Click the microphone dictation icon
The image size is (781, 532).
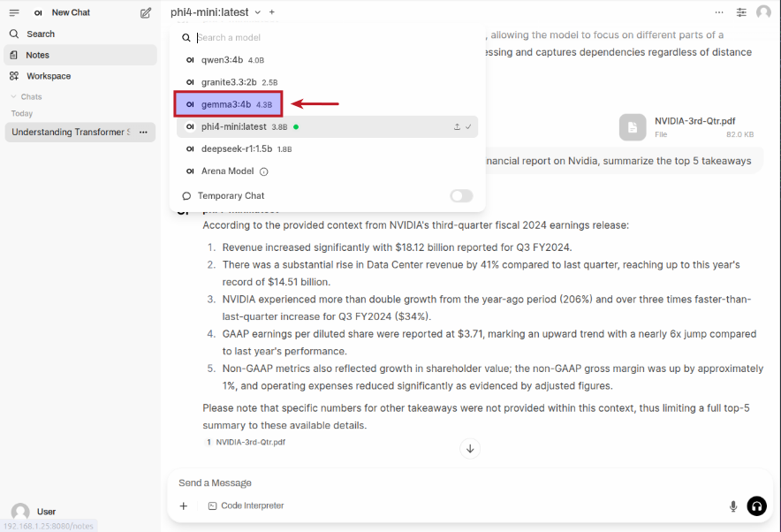[x=732, y=506]
